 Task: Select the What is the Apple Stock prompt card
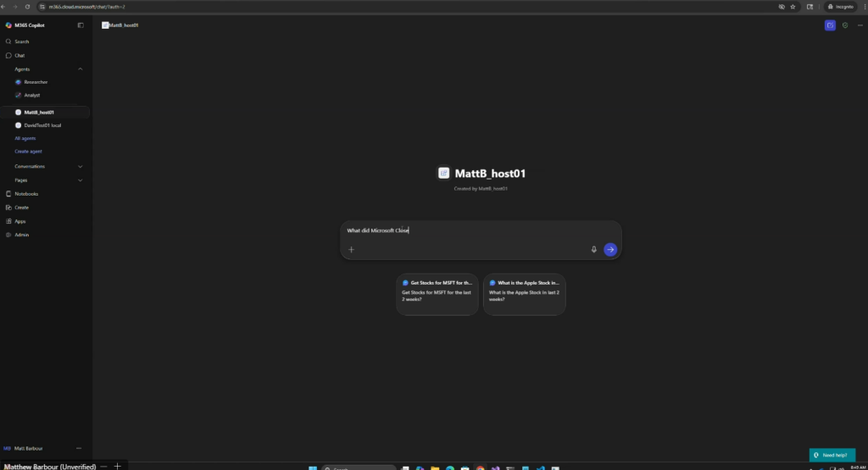pos(524,295)
